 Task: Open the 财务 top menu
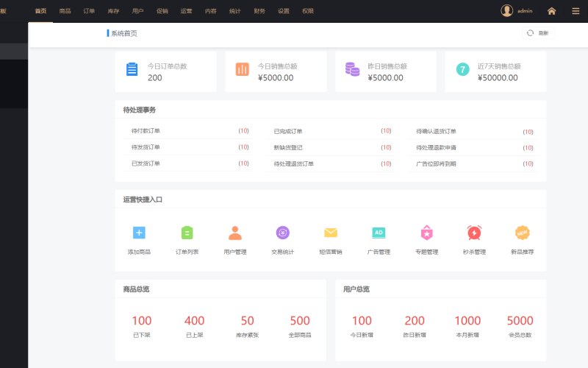(259, 11)
